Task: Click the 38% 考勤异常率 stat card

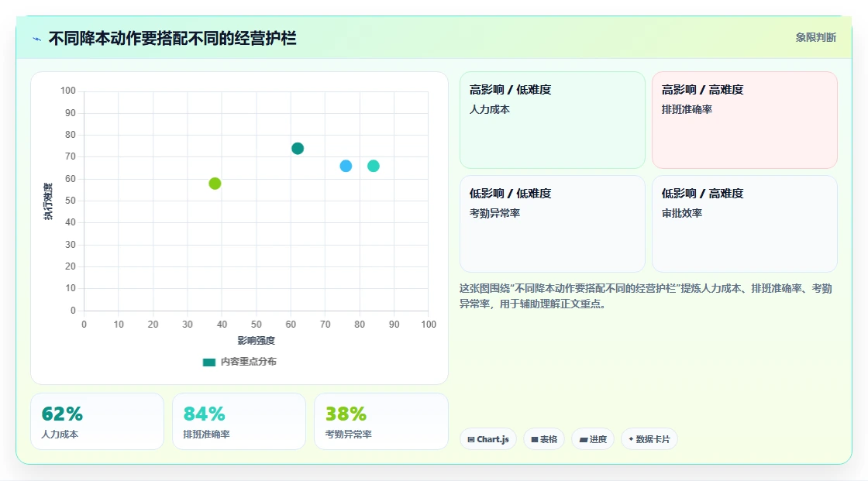Action: coord(381,421)
